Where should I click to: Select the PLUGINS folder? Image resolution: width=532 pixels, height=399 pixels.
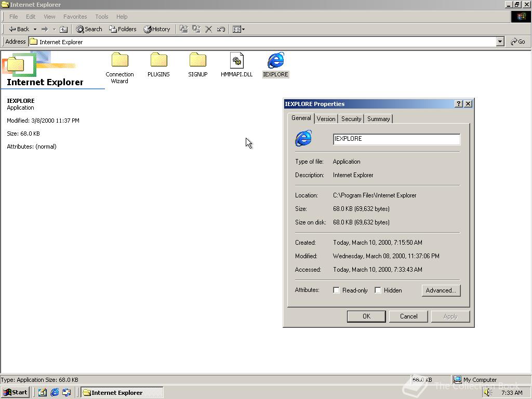point(158,65)
